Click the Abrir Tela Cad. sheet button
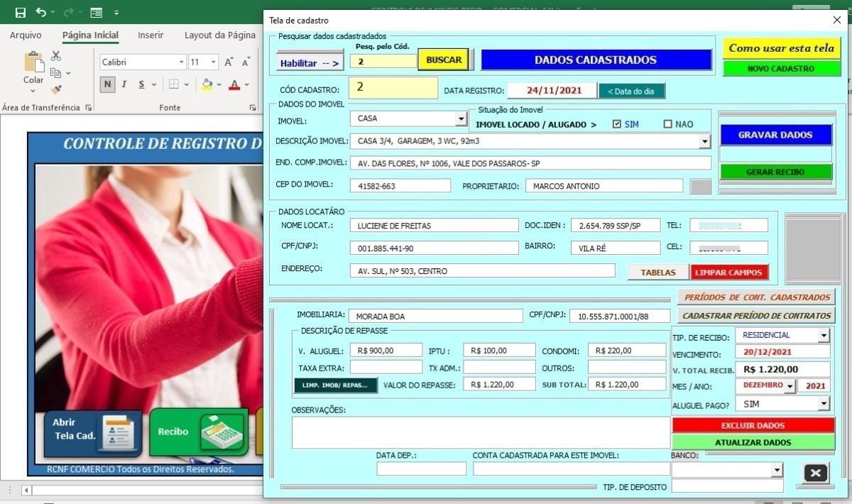 (93, 433)
